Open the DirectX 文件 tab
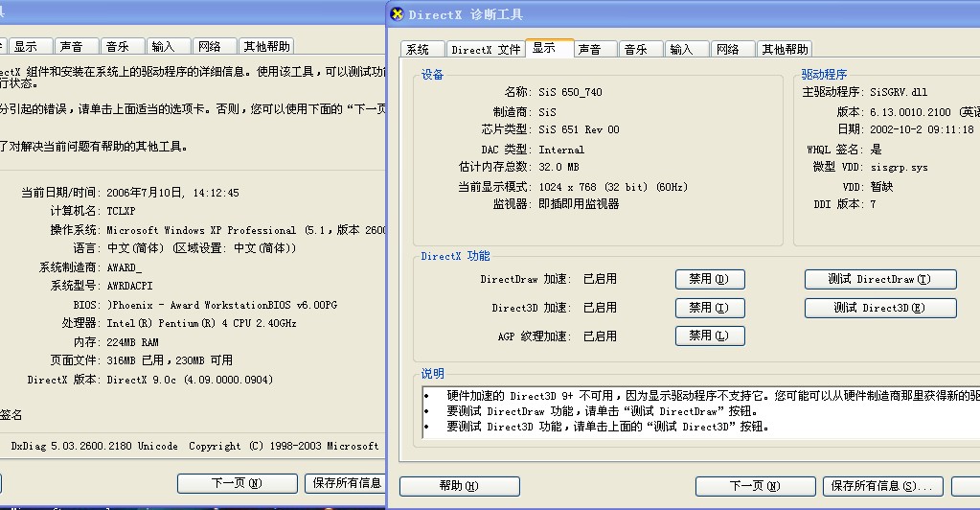Viewport: 980px width, 510px height. click(486, 50)
